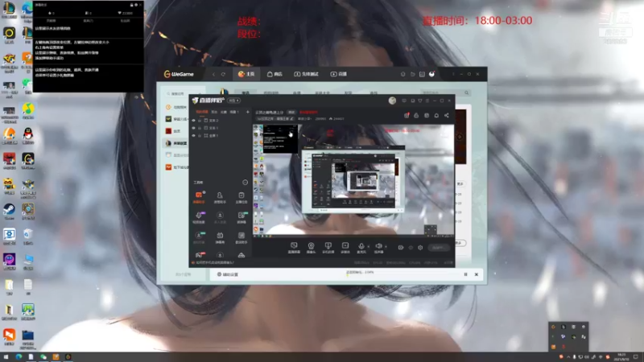The width and height of the screenshot is (644, 362).
Task: Open last tool in toolbox second row
Action: click(x=242, y=217)
